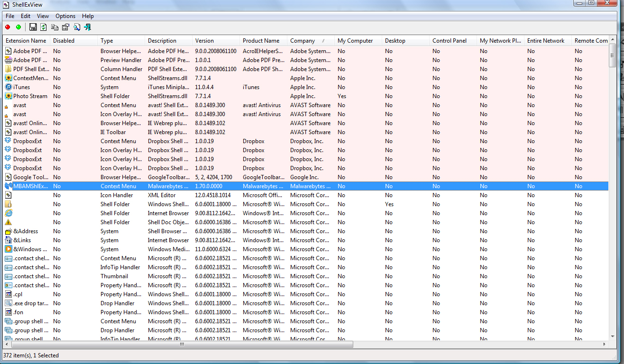Screen dimensions: 624x364
Task: Click the red Disable Selected Items button
Action: [x=8, y=27]
